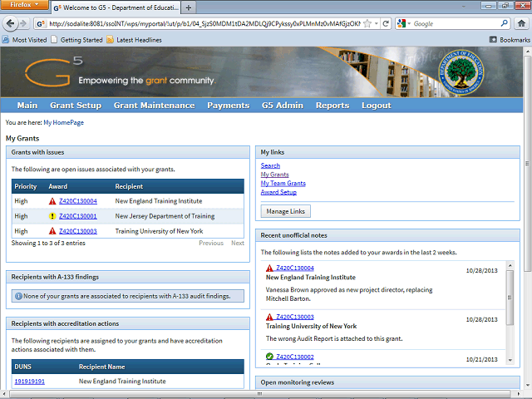Click horizontal scrollbar at page bottom
Image resolution: width=532 pixels, height=399 pixels.
click(x=259, y=393)
